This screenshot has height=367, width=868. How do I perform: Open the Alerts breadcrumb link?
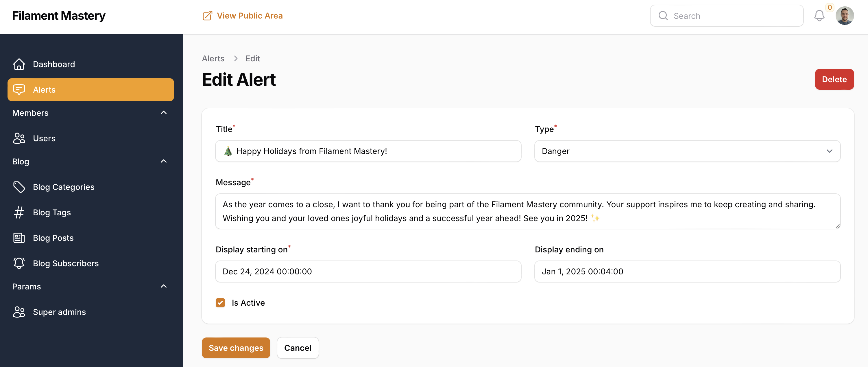tap(213, 58)
